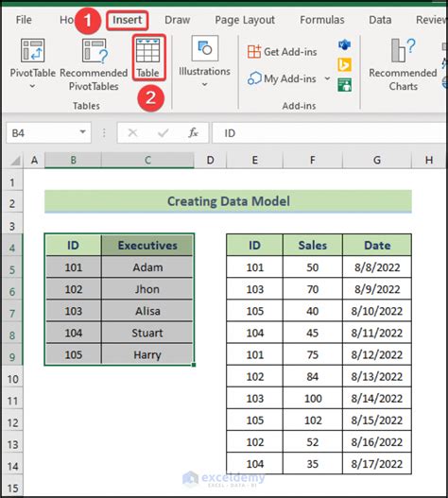
Task: Click the My Add-ins button
Action: [x=283, y=78]
